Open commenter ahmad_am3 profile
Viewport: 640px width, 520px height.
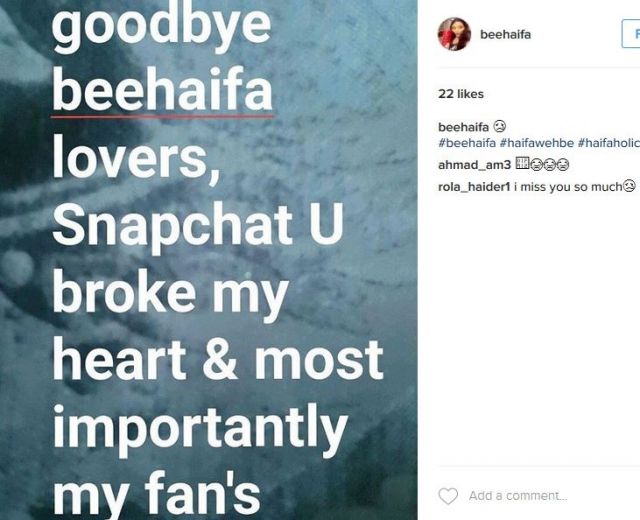pyautogui.click(x=474, y=165)
